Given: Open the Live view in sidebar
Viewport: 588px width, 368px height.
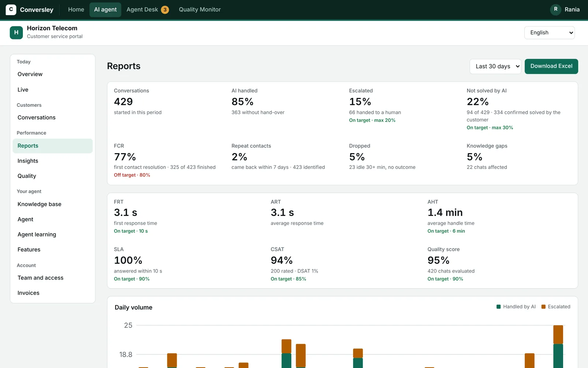Looking at the screenshot, I should [x=53, y=90].
